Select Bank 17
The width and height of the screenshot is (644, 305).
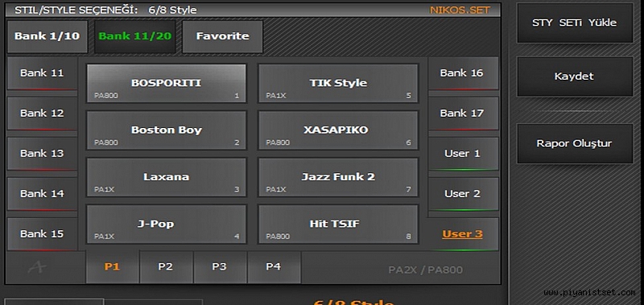tap(463, 113)
